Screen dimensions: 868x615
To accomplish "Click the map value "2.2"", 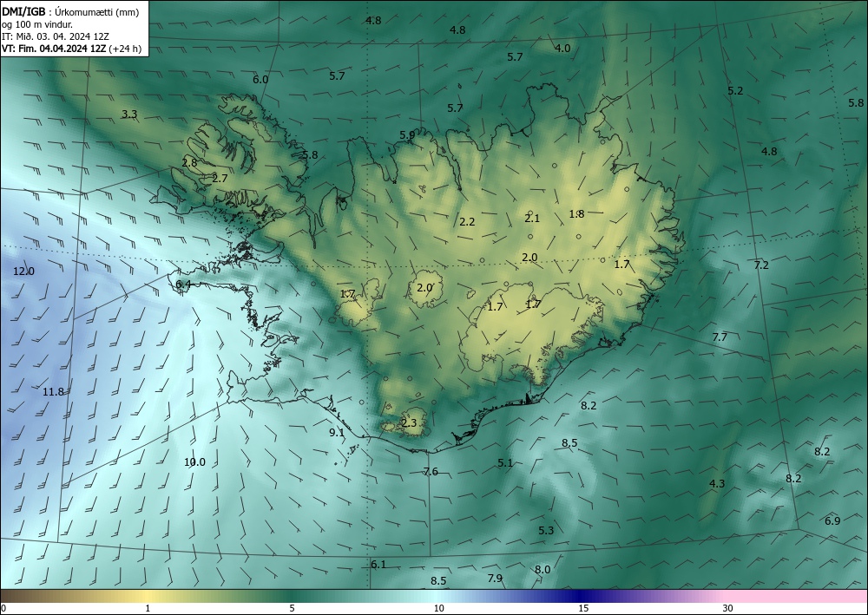I will 467,221.
